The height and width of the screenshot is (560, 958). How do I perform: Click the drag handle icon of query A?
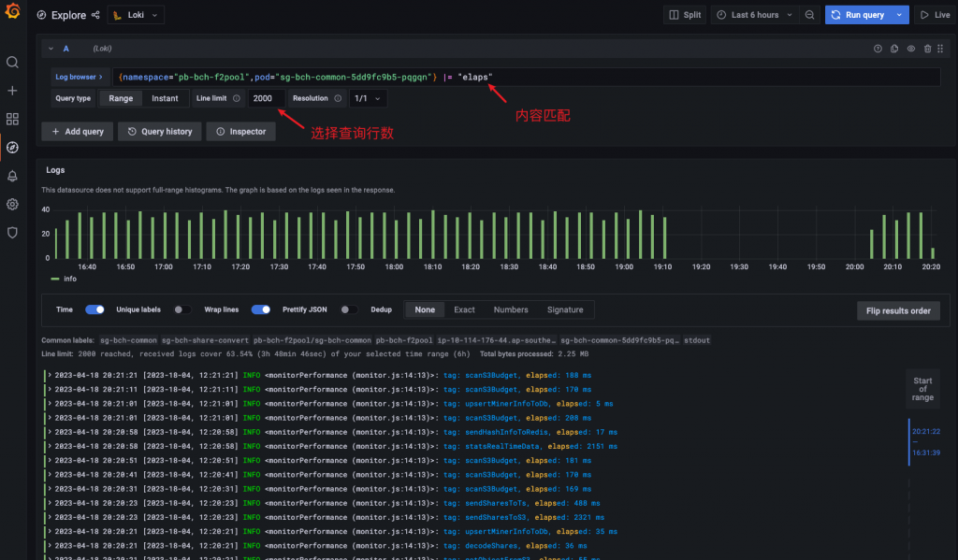coord(940,49)
